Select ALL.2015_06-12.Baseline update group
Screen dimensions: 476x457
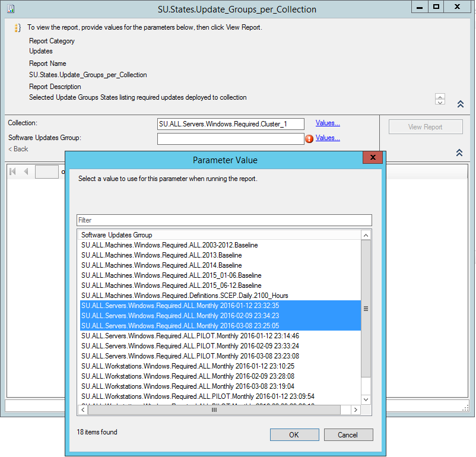pos(220,285)
